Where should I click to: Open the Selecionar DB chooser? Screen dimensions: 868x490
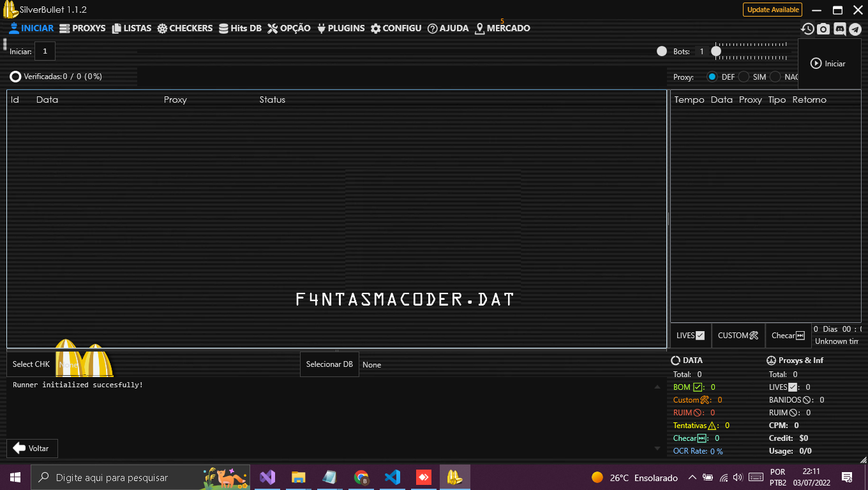(329, 364)
